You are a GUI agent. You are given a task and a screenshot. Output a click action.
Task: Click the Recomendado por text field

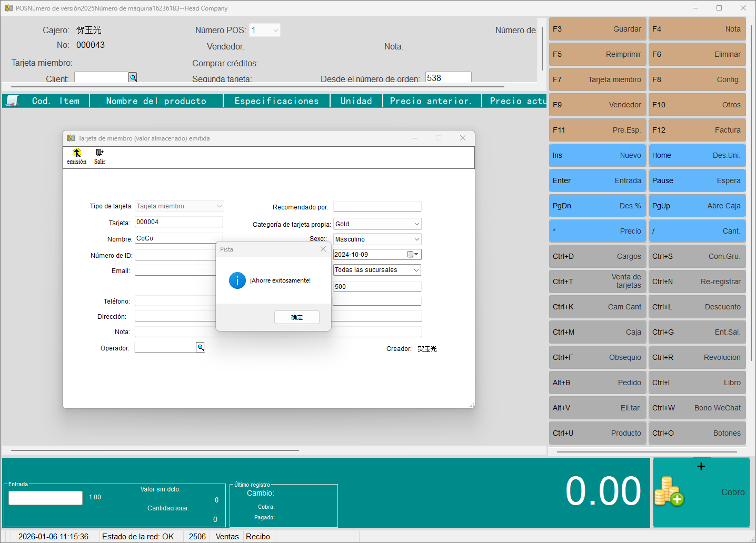pos(377,207)
